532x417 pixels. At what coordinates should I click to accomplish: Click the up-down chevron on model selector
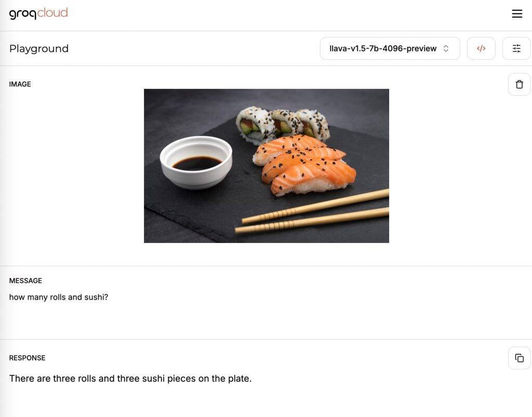(x=446, y=48)
